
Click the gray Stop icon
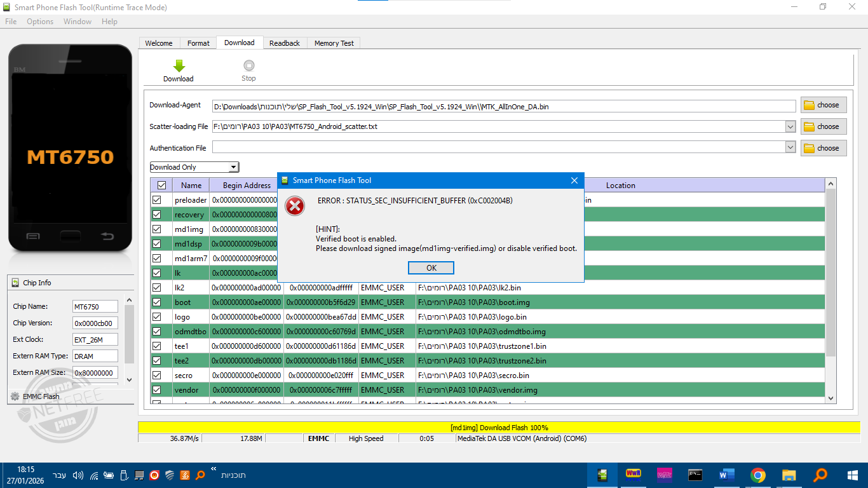pos(248,65)
